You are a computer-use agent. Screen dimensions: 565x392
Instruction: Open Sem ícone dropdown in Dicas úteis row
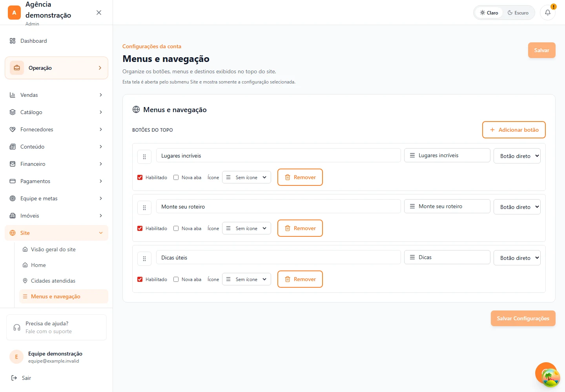click(x=246, y=279)
